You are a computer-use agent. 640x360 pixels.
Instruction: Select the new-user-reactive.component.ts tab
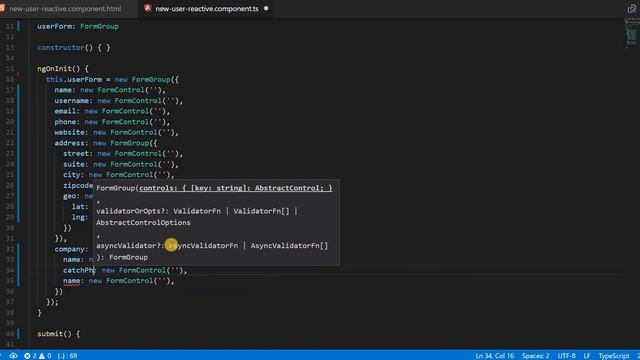coord(207,9)
